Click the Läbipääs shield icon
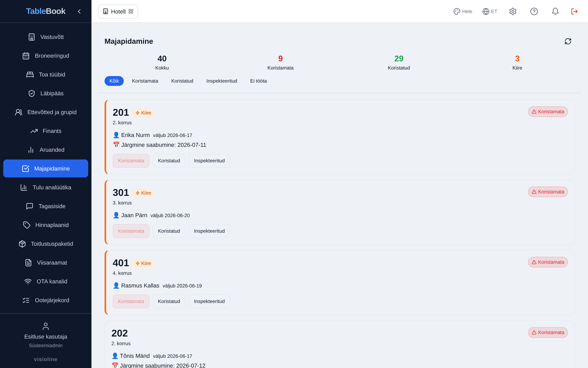The height and width of the screenshot is (368, 588). click(x=32, y=93)
